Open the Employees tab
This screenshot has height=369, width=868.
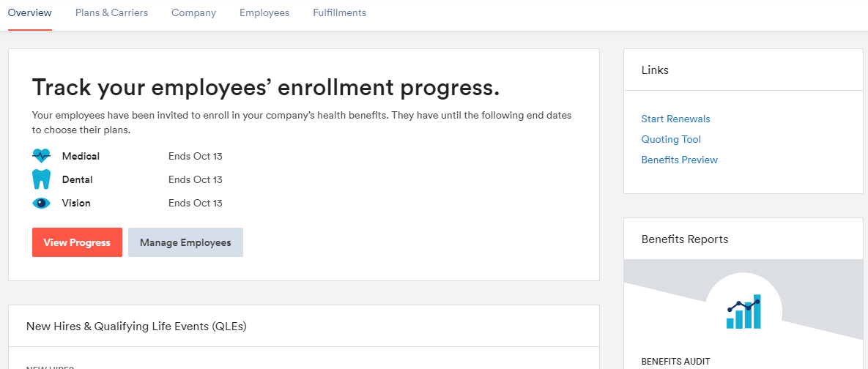click(x=264, y=12)
